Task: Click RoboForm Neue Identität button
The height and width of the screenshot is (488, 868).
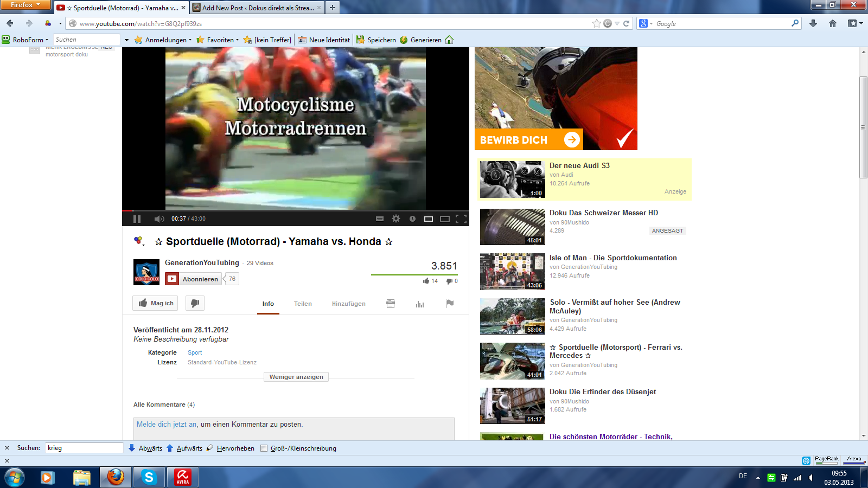Action: (324, 40)
